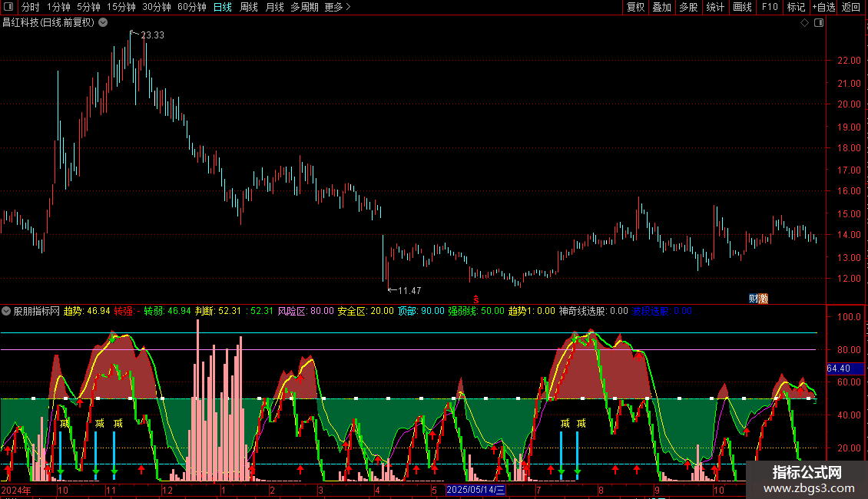This screenshot has width=868, height=499.
Task: Add stock to watchlist with +自选
Action: point(823,7)
